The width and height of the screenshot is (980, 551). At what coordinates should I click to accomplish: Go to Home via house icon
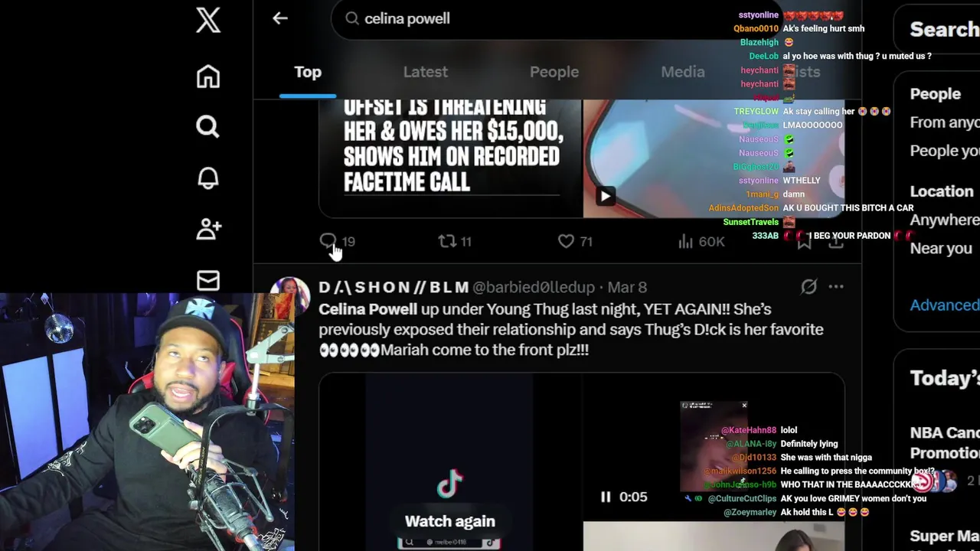tap(207, 77)
